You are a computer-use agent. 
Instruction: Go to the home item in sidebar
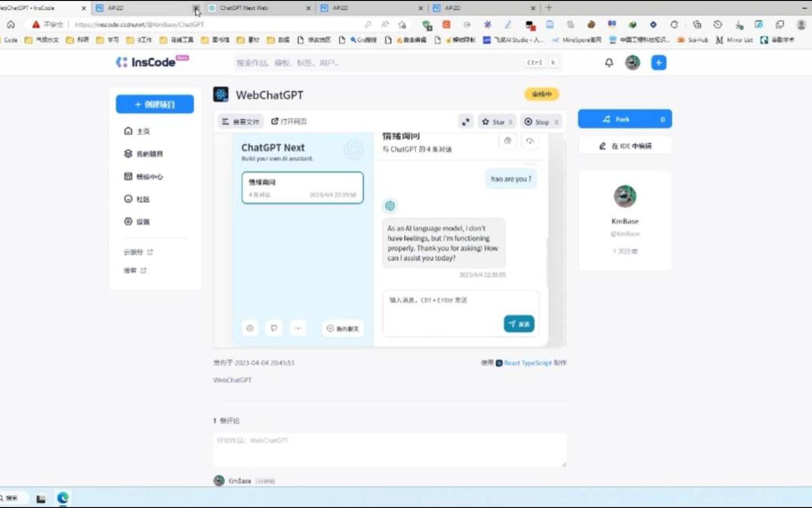137,131
